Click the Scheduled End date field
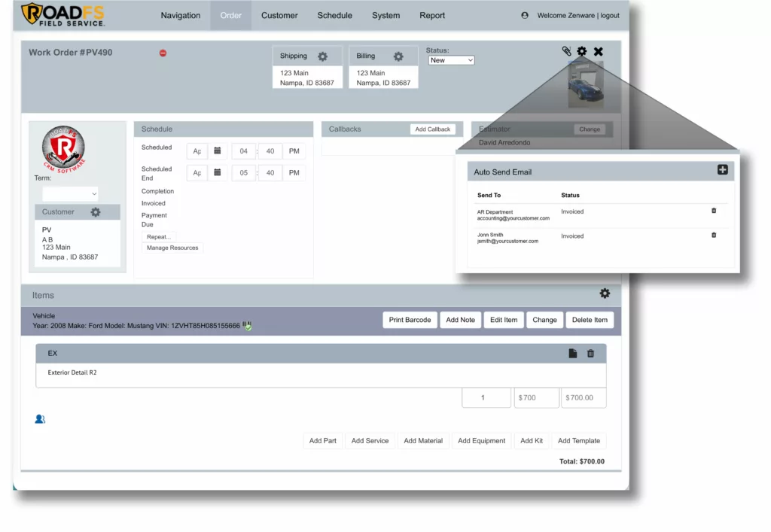Screen dimensions: 771x532 (x=197, y=173)
